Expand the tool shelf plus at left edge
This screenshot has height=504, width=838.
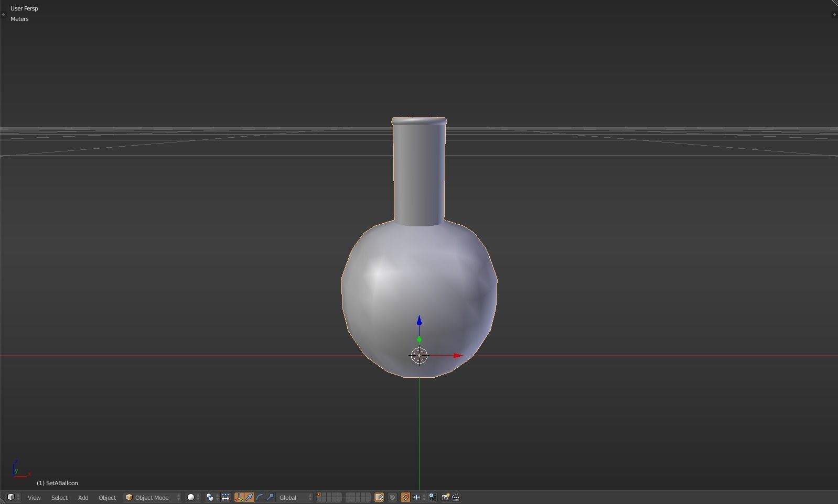click(3, 15)
